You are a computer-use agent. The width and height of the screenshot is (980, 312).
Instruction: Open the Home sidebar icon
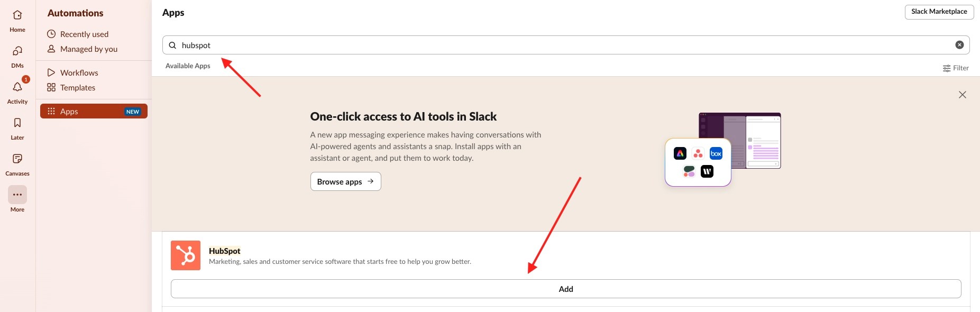tap(17, 15)
